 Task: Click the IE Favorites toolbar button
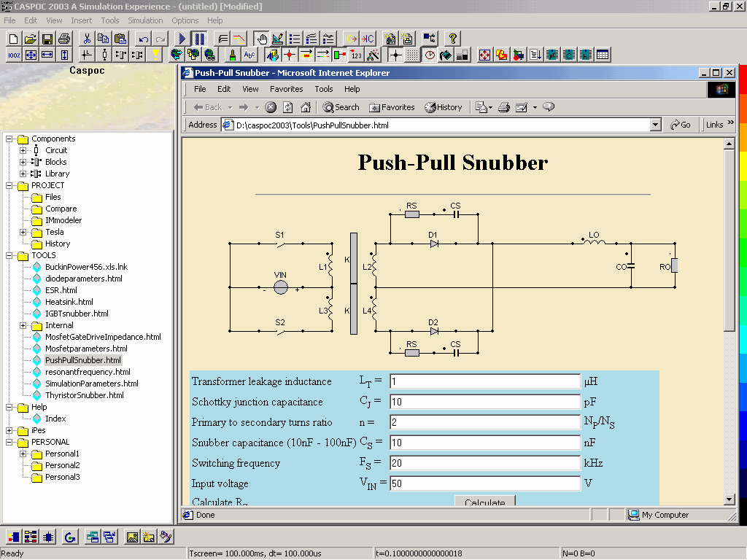pos(392,107)
